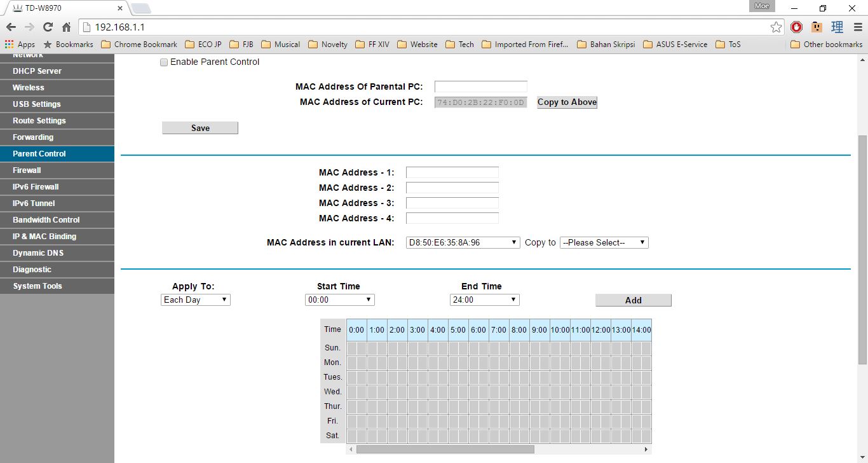
Task: Go to Bandwidth Control in sidebar
Action: coord(46,220)
